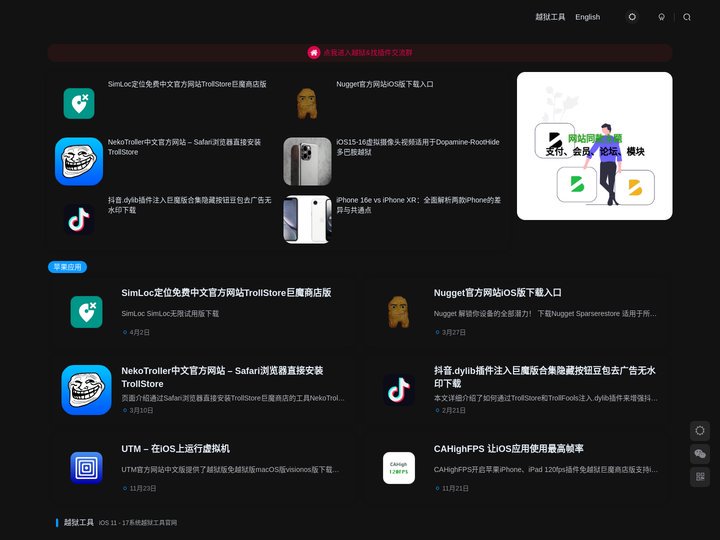Image resolution: width=720 pixels, height=540 pixels.
Task: Click the NekoTroller troll face icon in the top grid
Action: coord(79,161)
